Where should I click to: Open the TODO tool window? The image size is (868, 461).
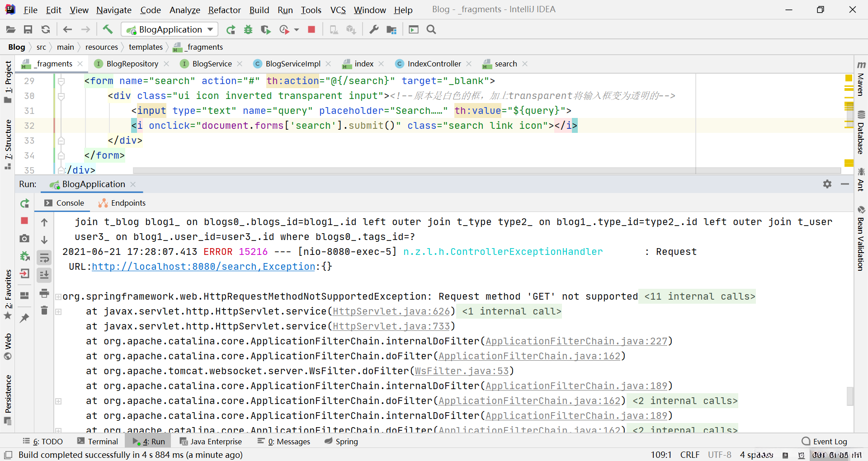(43, 442)
